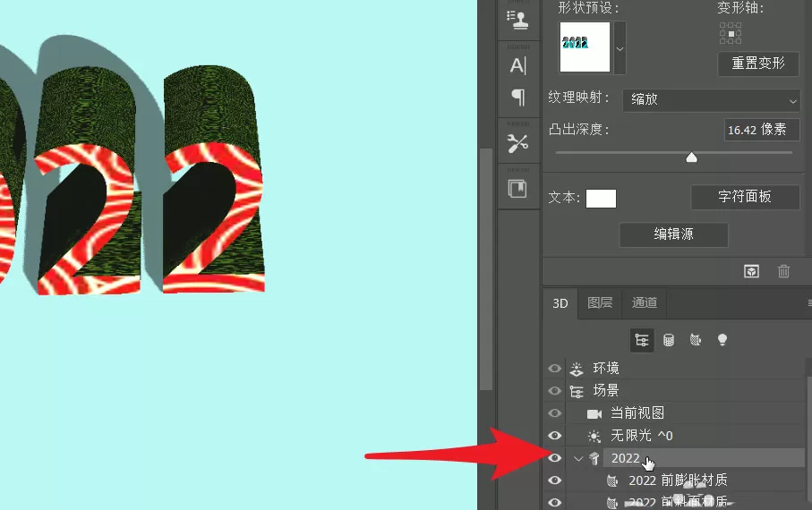Click the 形状预设 2022 thumbnail

pyautogui.click(x=585, y=47)
